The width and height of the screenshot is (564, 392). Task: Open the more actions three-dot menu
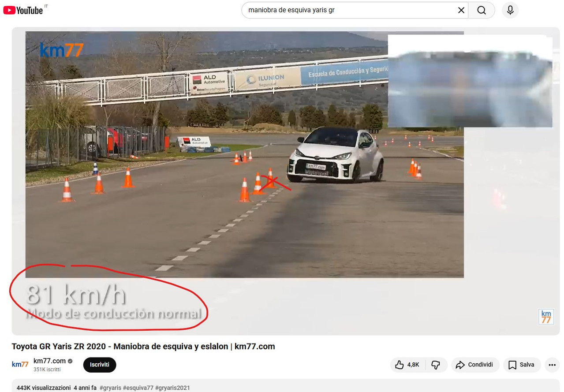tap(552, 365)
